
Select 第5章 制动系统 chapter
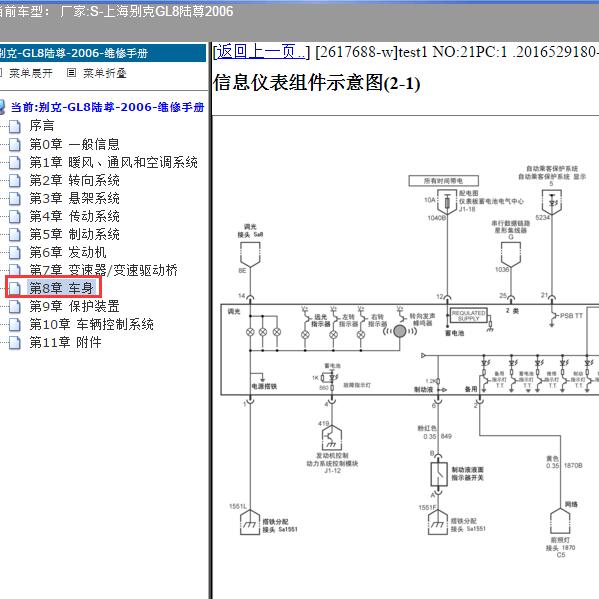(74, 234)
